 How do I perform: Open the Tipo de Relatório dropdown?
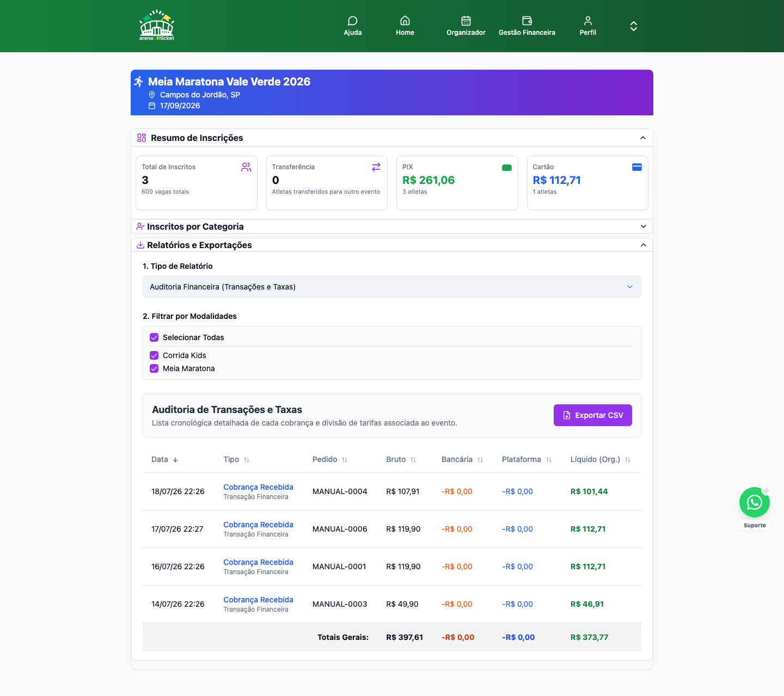click(392, 287)
